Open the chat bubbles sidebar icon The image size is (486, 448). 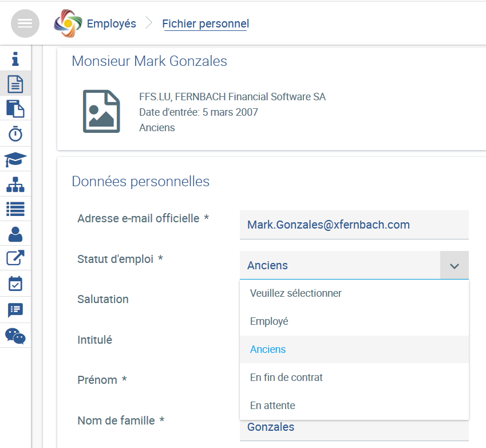(x=15, y=336)
